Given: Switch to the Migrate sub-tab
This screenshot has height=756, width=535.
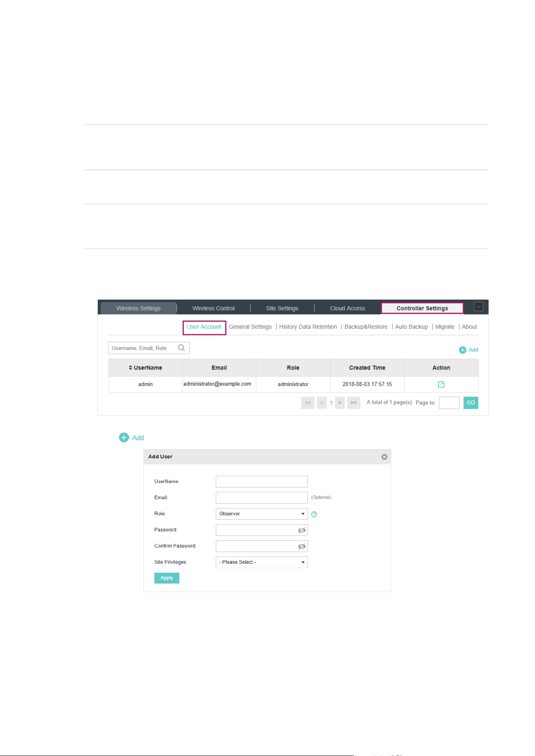Looking at the screenshot, I should point(444,327).
